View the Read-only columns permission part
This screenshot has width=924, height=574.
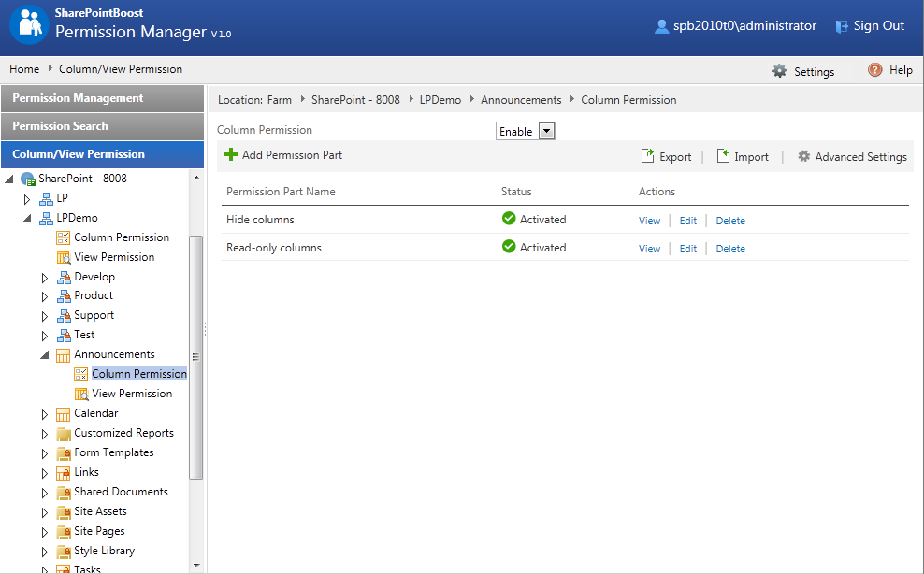point(649,249)
